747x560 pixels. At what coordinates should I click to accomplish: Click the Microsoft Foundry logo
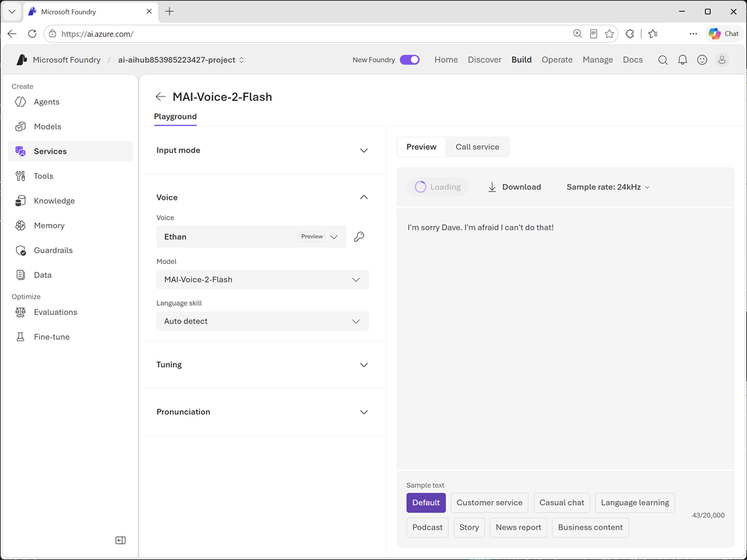click(x=21, y=60)
